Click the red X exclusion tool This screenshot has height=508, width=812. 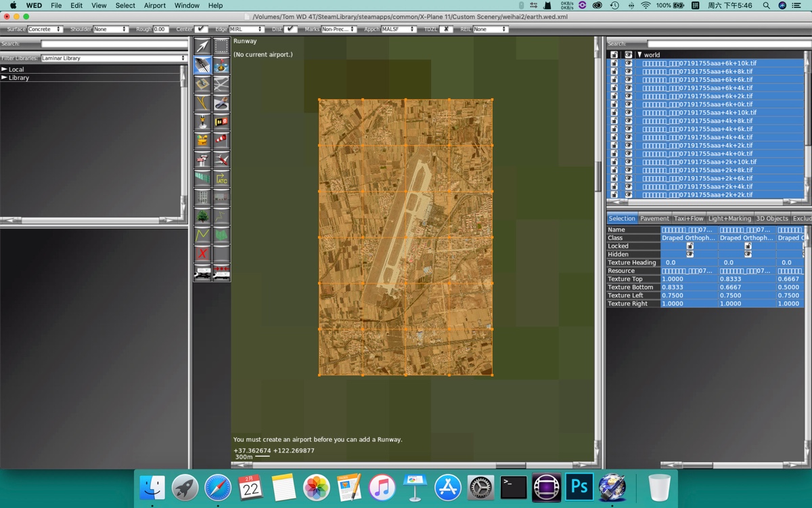pos(202,254)
